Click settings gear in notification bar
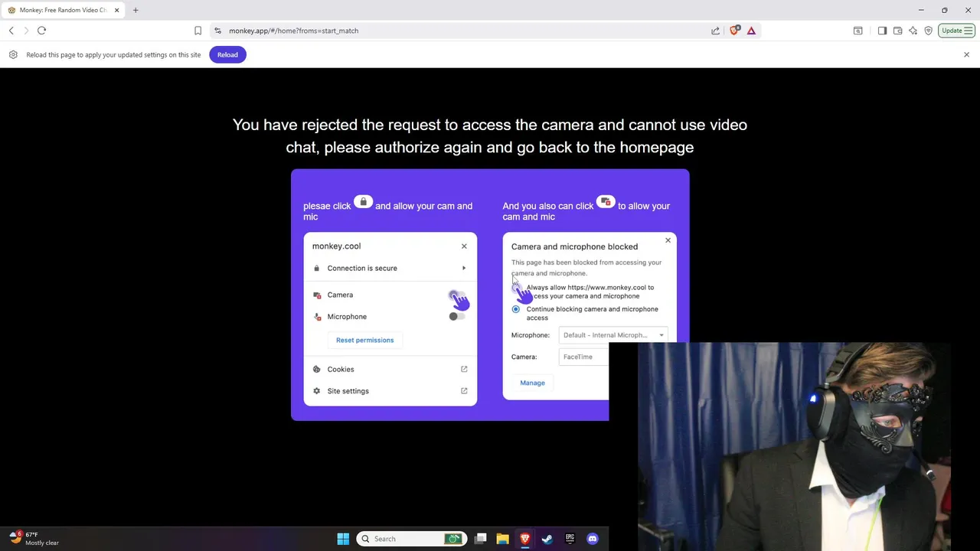The height and width of the screenshot is (551, 980). [x=13, y=54]
